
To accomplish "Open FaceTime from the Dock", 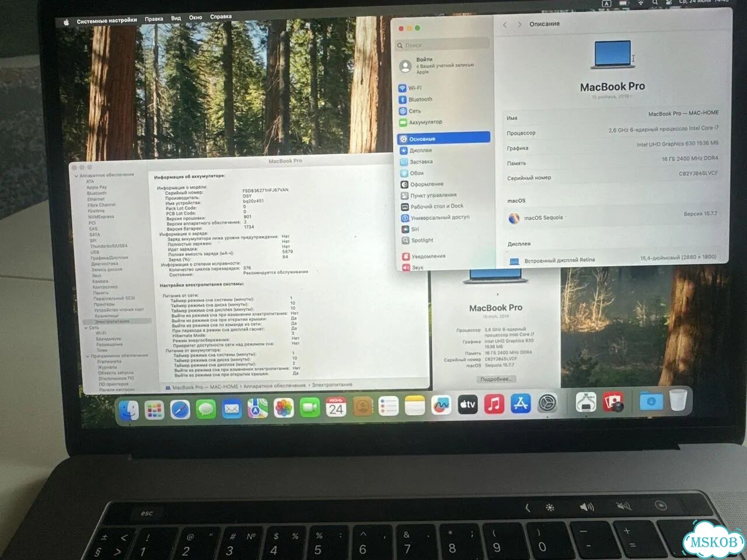I will 310,408.
